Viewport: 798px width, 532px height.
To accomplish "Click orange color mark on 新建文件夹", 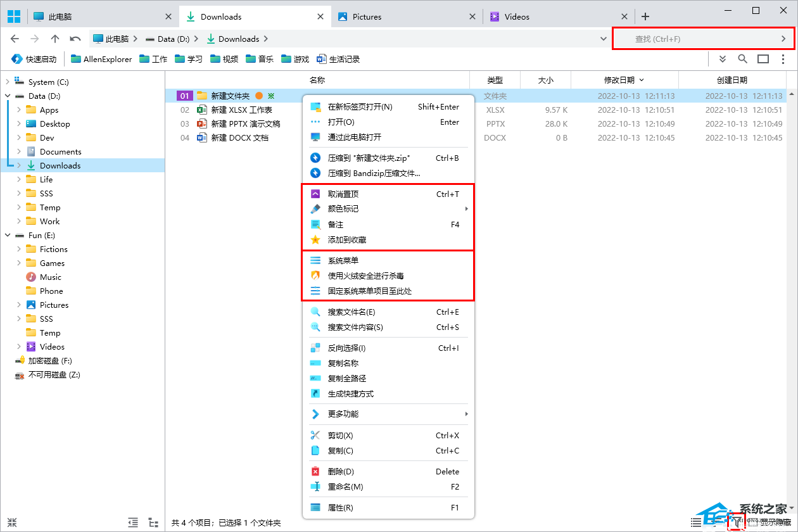I will click(x=258, y=96).
